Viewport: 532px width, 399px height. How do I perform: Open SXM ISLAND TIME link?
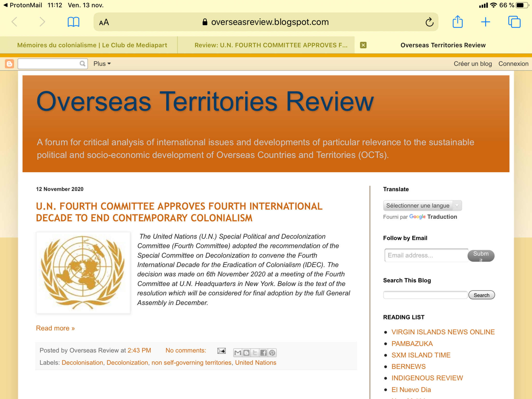[421, 355]
